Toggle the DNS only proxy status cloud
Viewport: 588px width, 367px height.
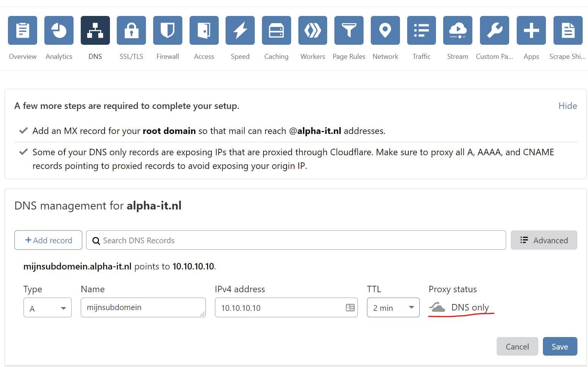[437, 307]
